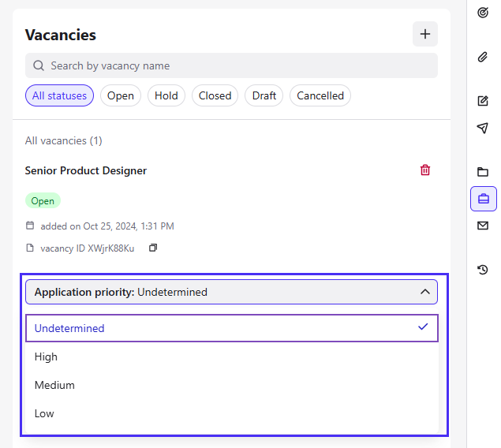Collapse the Application priority dropdown
Image resolution: width=501 pixels, height=448 pixels.
click(x=232, y=292)
